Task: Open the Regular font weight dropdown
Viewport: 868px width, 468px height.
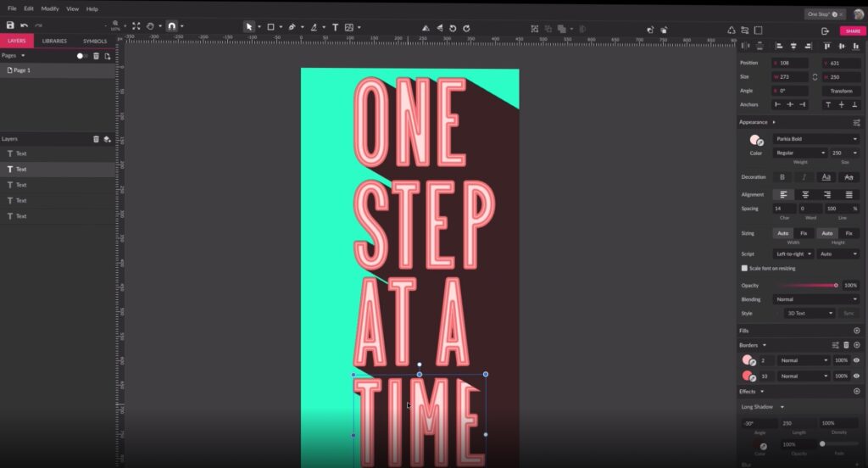Action: [x=800, y=153]
